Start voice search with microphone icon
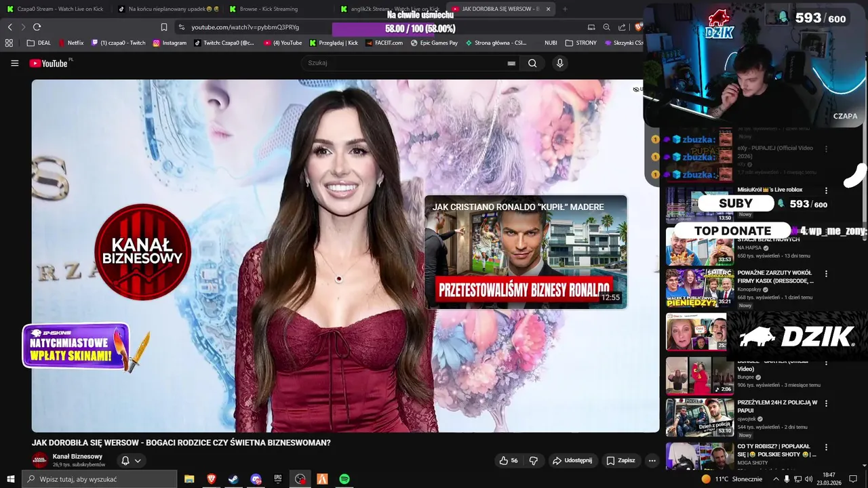868x488 pixels. coord(559,63)
